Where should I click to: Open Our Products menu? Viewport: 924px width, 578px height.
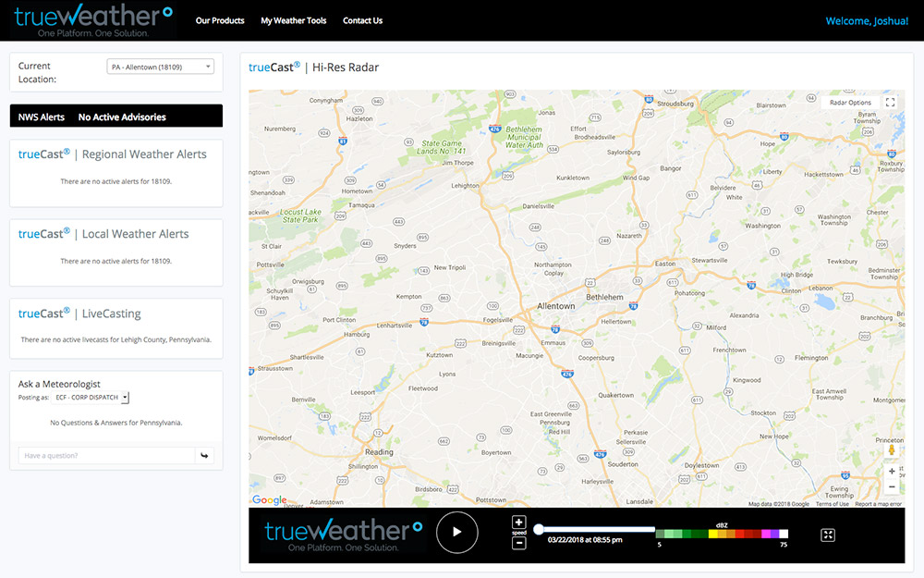[220, 20]
